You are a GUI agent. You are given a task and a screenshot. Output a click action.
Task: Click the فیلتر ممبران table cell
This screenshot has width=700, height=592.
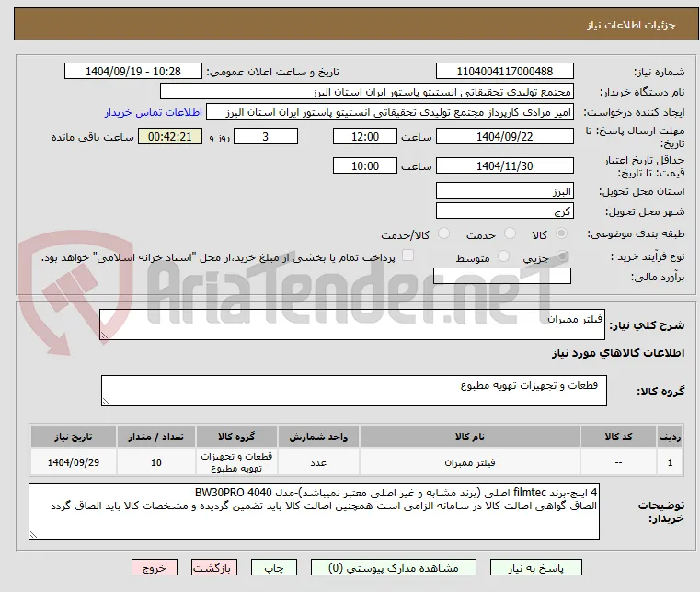(x=470, y=462)
